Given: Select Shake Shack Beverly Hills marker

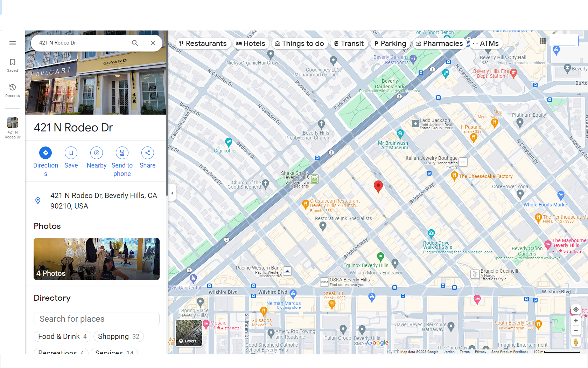Looking at the screenshot, I should (314, 179).
